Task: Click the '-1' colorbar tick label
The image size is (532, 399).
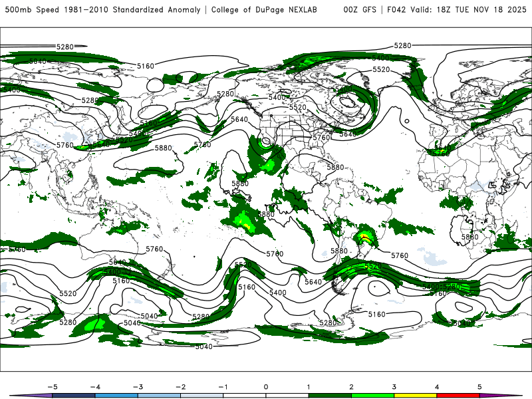Action: coord(223,387)
